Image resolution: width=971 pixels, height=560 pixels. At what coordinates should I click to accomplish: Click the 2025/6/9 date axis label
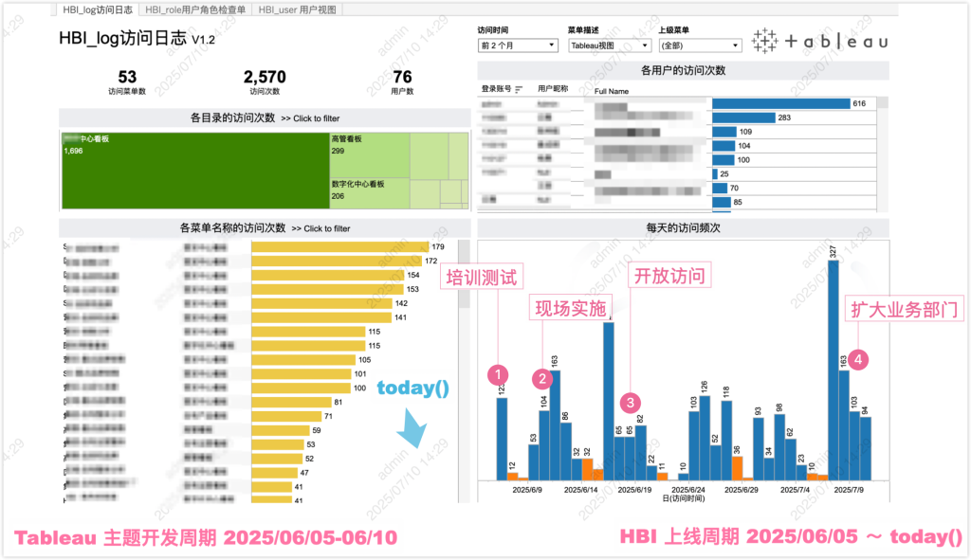(x=527, y=490)
